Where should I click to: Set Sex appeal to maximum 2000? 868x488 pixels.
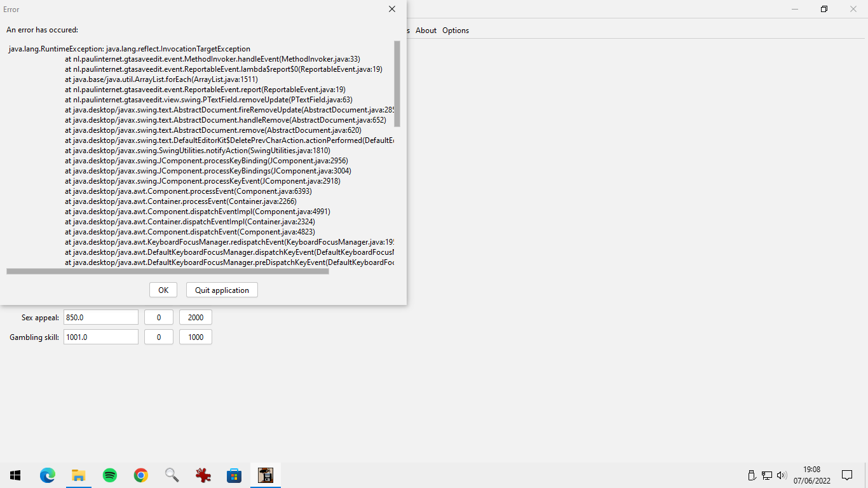[x=195, y=317]
